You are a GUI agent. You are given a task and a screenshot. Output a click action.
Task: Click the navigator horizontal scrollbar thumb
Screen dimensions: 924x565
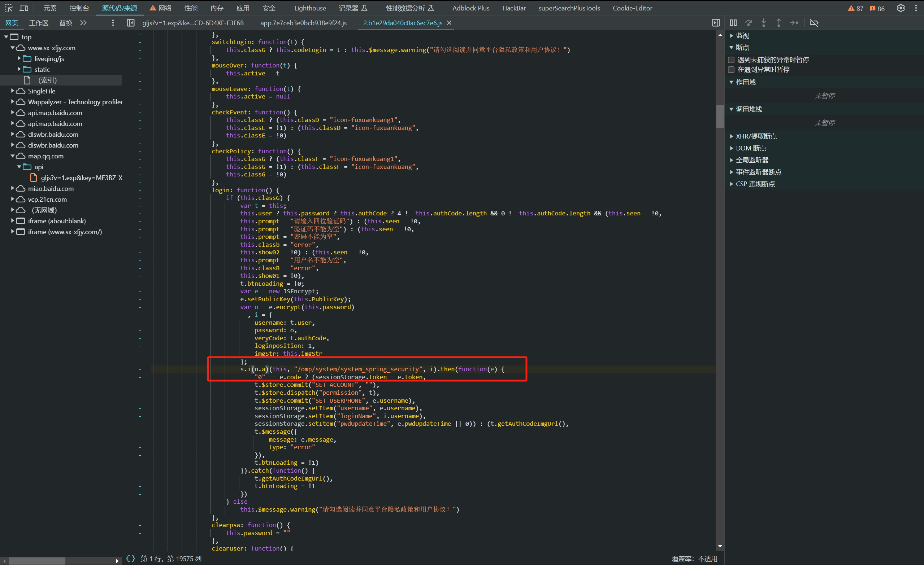point(37,561)
